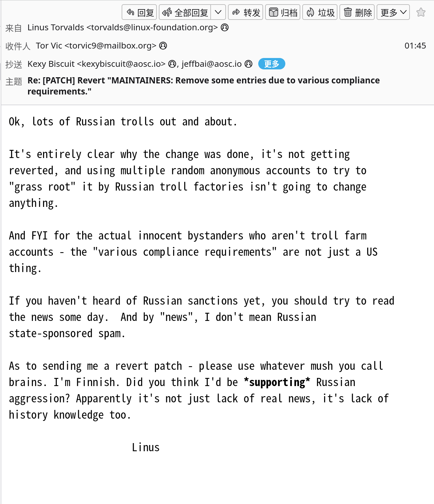
Task: Open contact icon beside jeffbai@aosc.io
Action: 248,64
